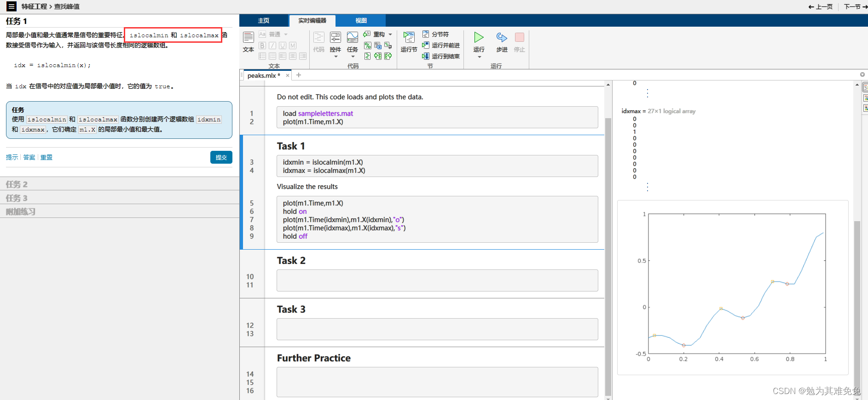Open the hamburger menu beside 特征工程
The image size is (868, 400).
(x=12, y=6)
